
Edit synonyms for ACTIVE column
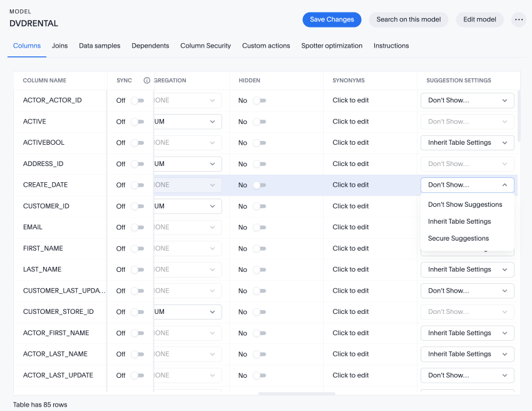pos(350,122)
